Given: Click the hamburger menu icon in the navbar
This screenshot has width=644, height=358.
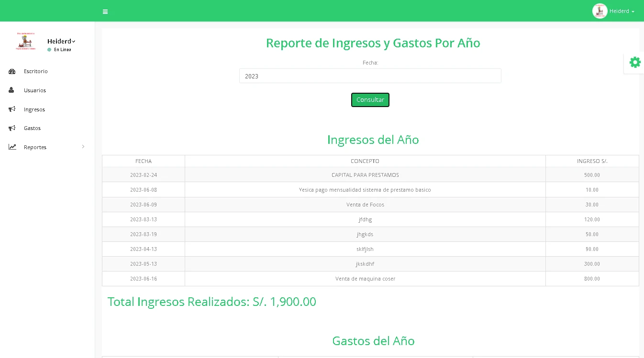Looking at the screenshot, I should pyautogui.click(x=105, y=11).
